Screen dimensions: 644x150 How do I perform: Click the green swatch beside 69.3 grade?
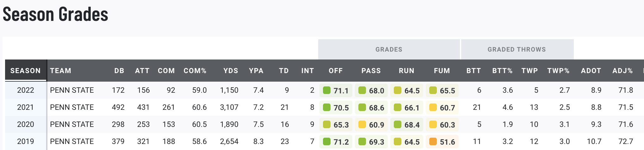point(362,142)
